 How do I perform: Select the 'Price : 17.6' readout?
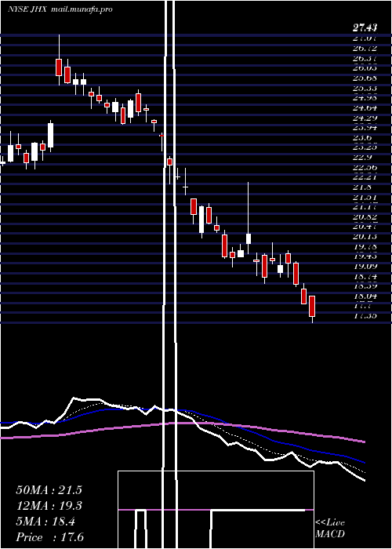point(49,537)
